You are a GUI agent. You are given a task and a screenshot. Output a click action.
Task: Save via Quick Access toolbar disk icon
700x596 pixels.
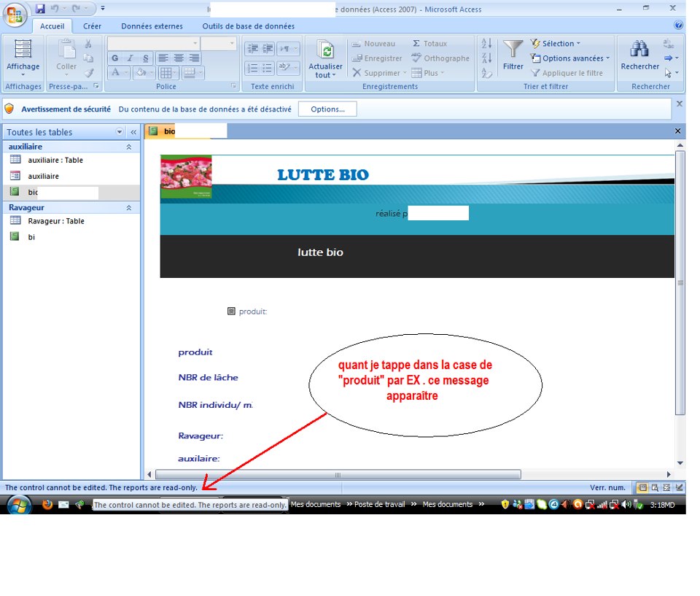click(x=40, y=9)
